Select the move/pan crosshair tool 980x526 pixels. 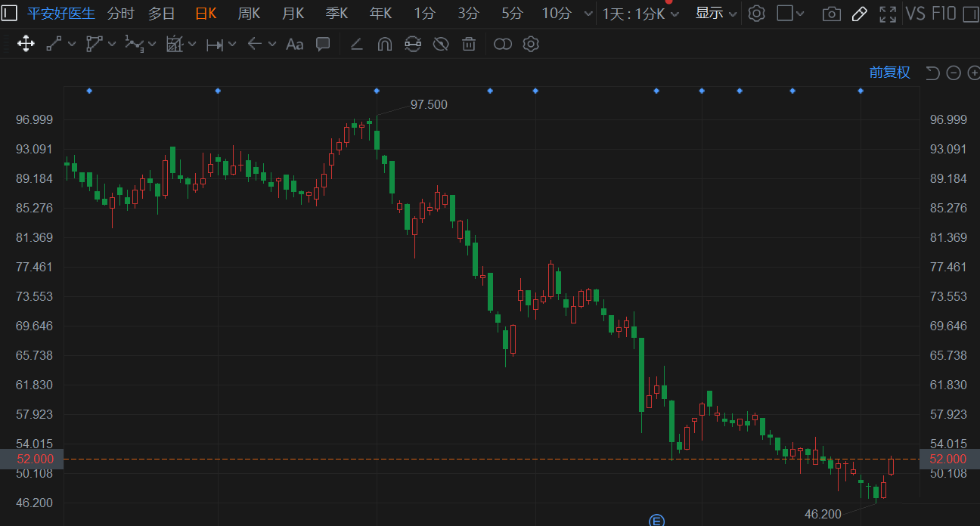pyautogui.click(x=26, y=44)
